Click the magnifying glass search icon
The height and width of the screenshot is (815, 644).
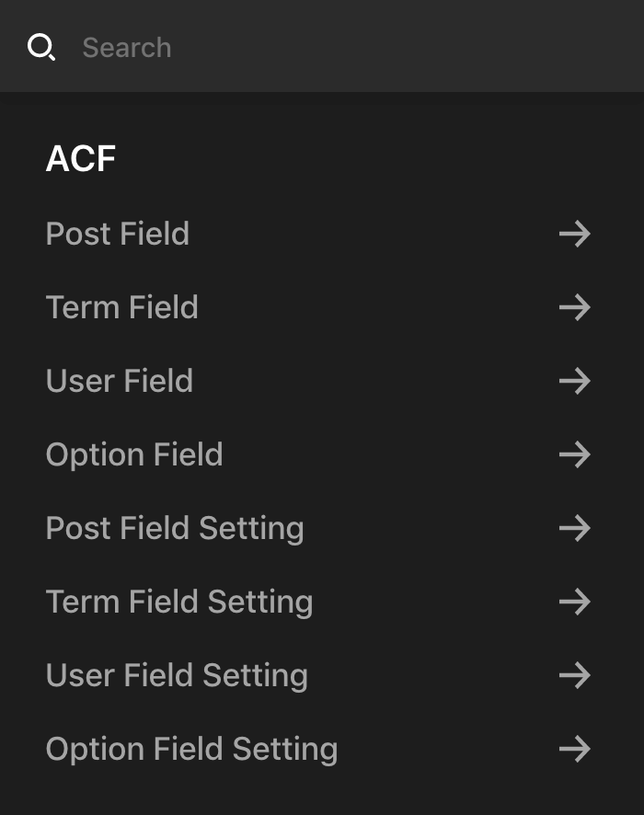[x=41, y=47]
